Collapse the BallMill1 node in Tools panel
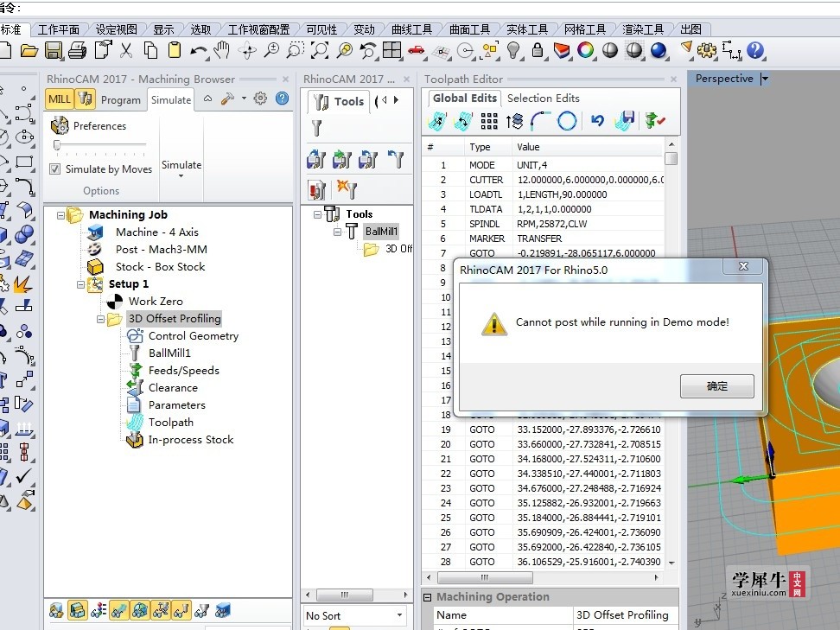 pos(337,232)
